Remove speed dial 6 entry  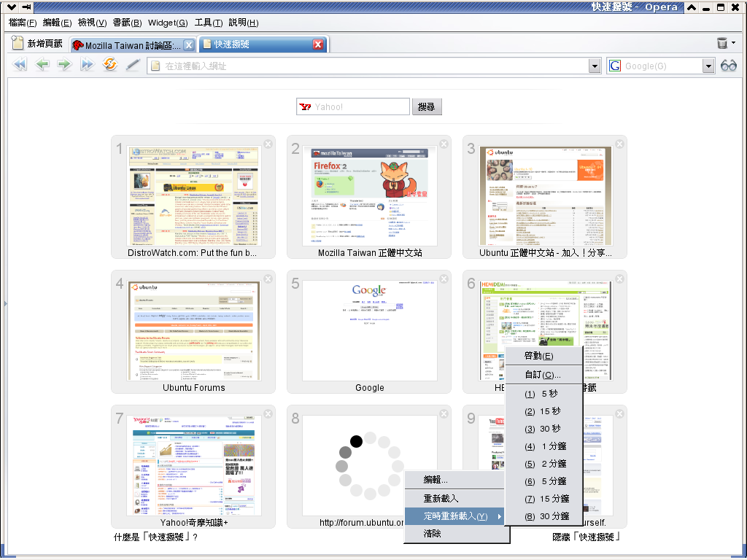click(x=620, y=279)
